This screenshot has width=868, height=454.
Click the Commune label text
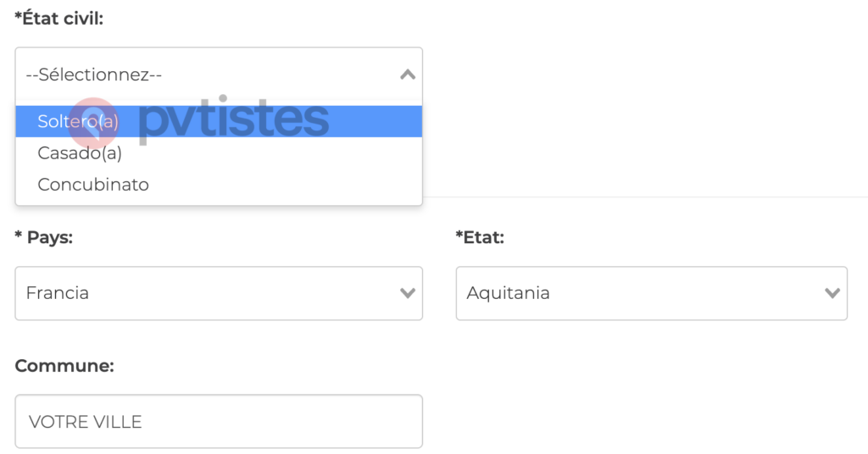[64, 365]
